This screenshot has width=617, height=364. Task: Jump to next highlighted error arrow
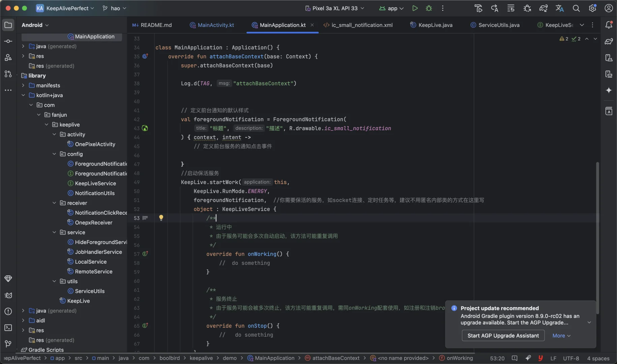point(595,39)
